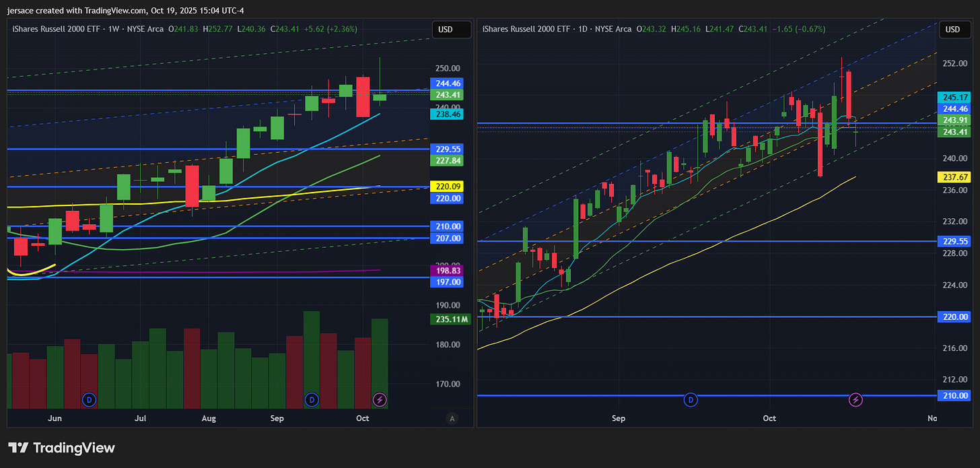
Task: Click the dividend D marker on daily chart
Action: coord(691,400)
